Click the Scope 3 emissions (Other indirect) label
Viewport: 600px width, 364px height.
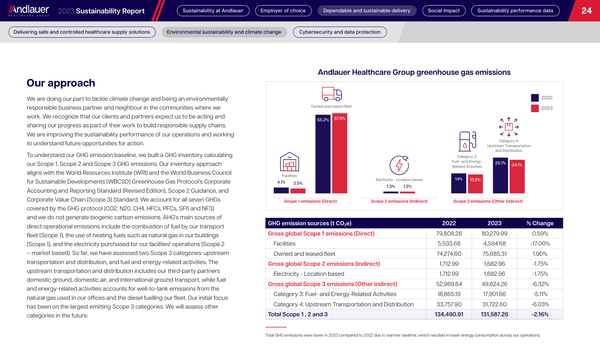click(488, 201)
